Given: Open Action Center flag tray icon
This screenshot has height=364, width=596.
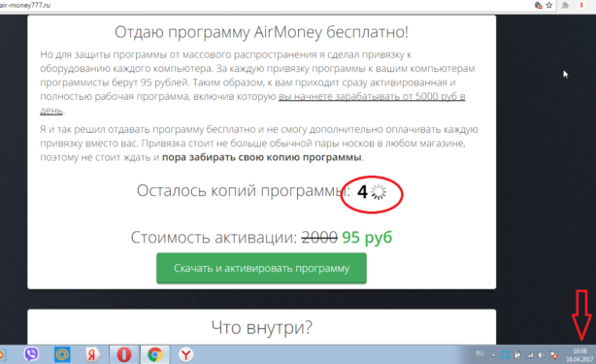Looking at the screenshot, I should [x=554, y=355].
